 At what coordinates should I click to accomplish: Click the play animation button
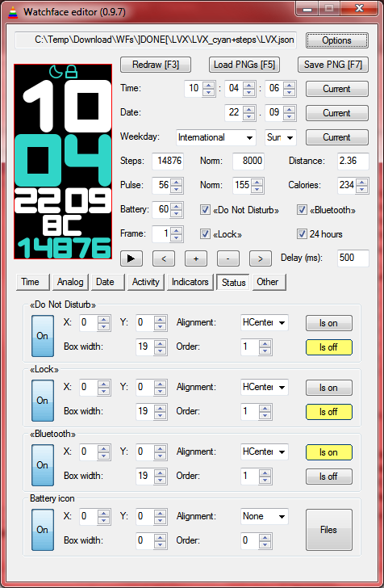131,258
